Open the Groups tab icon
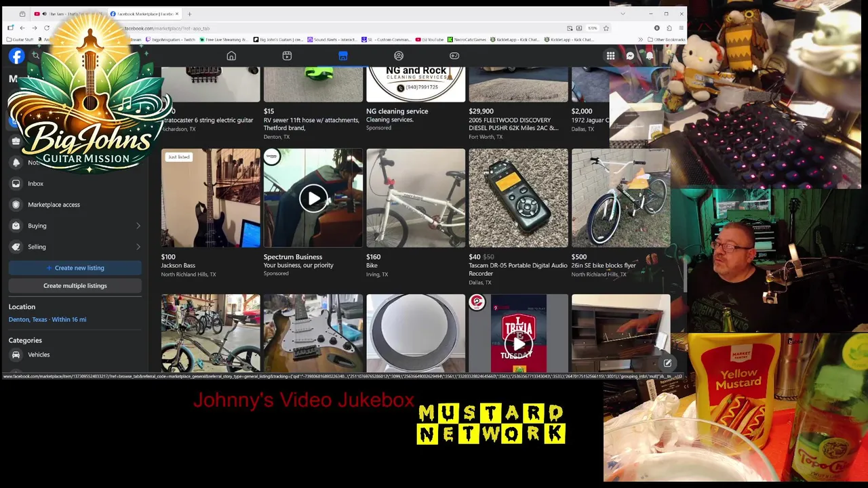The height and width of the screenshot is (488, 868). pyautogui.click(x=399, y=56)
